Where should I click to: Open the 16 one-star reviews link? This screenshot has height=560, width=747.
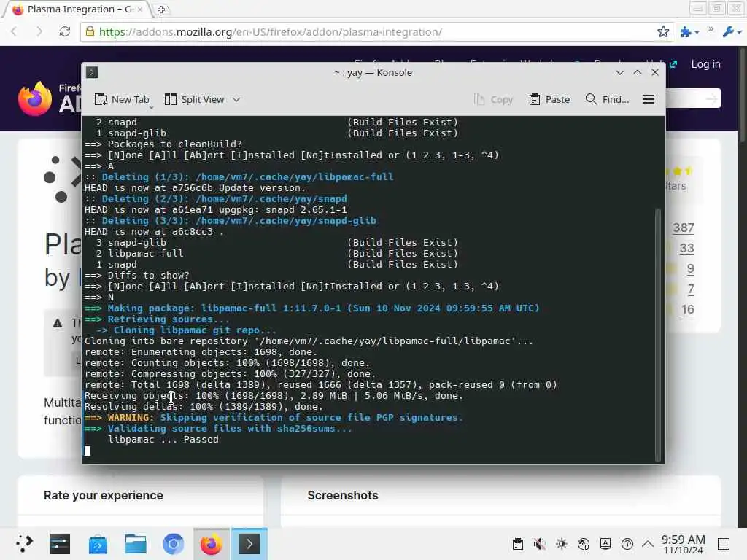pyautogui.click(x=687, y=309)
